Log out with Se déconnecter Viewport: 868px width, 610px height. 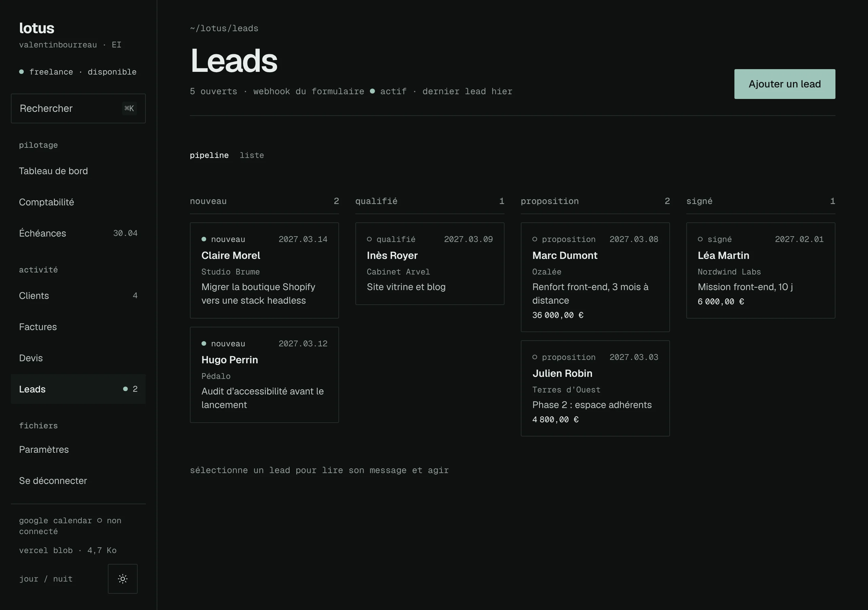[78, 481]
